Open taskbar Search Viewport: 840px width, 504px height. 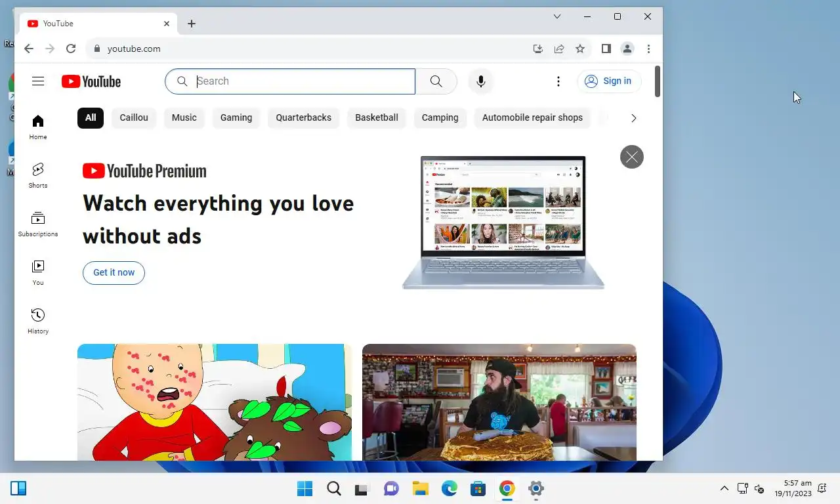pos(333,488)
